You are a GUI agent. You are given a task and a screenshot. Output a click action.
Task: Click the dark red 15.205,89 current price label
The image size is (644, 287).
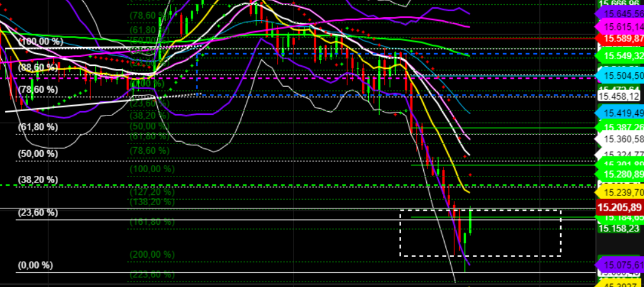(620, 208)
